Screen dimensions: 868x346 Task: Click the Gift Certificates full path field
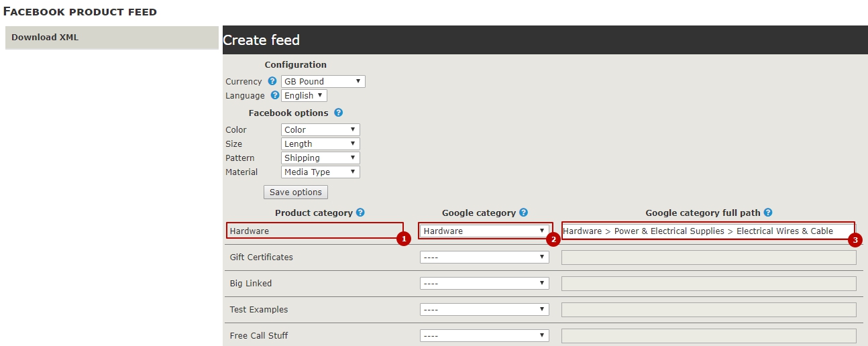point(708,257)
